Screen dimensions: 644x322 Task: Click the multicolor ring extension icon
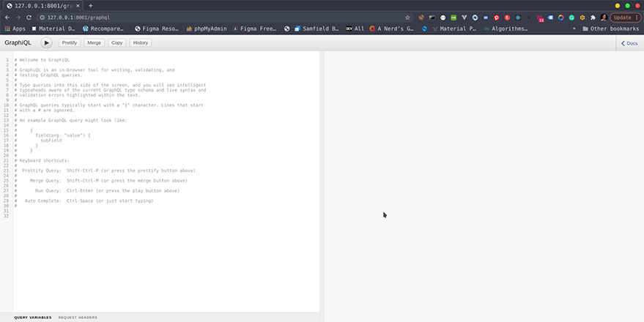(x=561, y=18)
